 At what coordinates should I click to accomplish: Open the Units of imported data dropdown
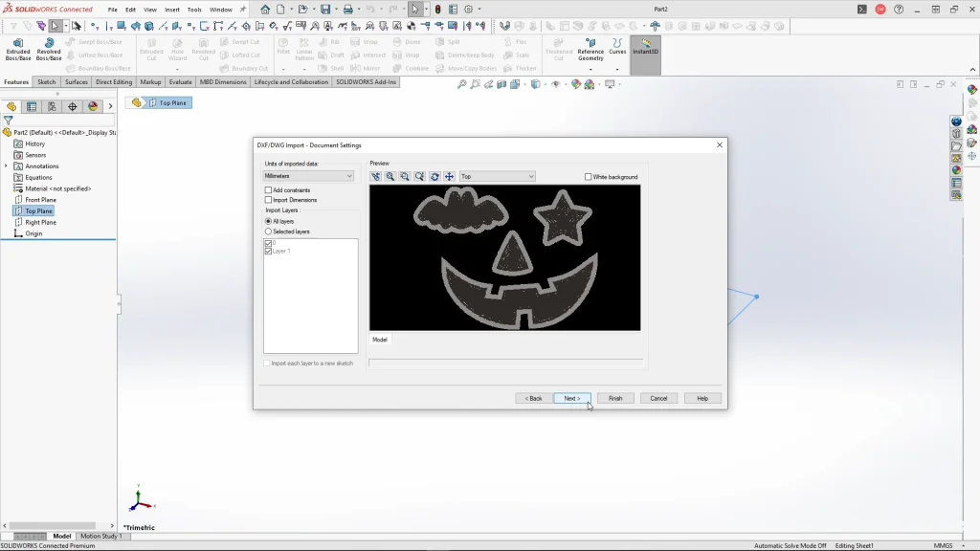[x=308, y=176]
